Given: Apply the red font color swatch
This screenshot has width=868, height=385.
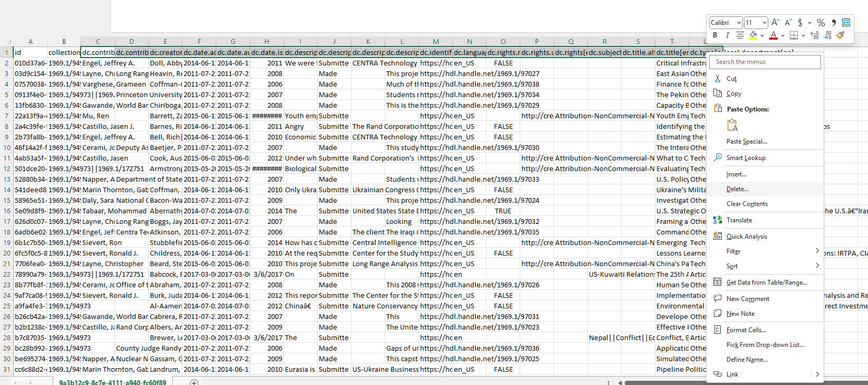Looking at the screenshot, I should 773,35.
